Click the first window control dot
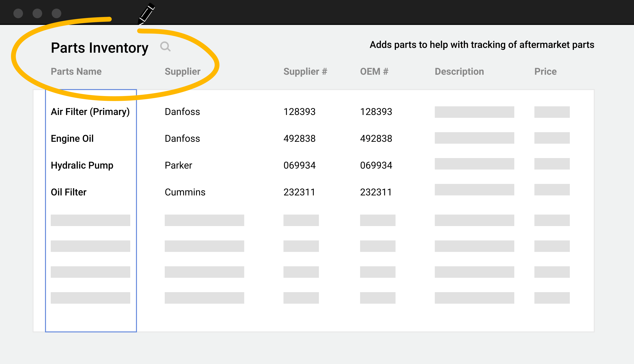The width and height of the screenshot is (634, 364). pyautogui.click(x=18, y=13)
